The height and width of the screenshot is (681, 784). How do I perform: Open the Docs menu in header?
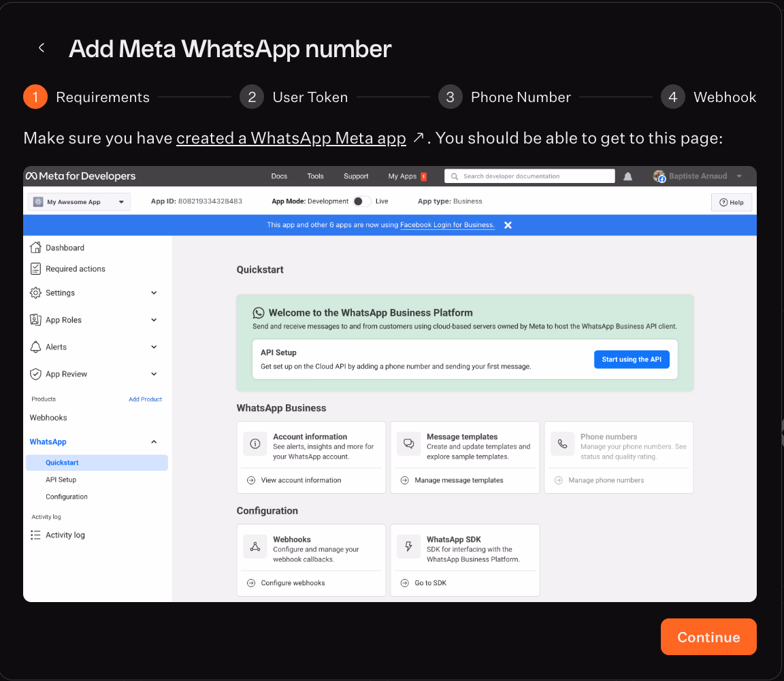279,176
